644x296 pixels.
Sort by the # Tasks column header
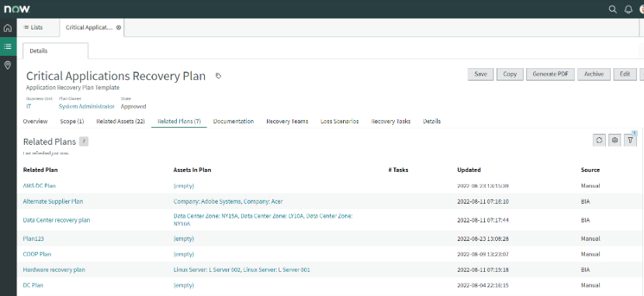coord(398,170)
